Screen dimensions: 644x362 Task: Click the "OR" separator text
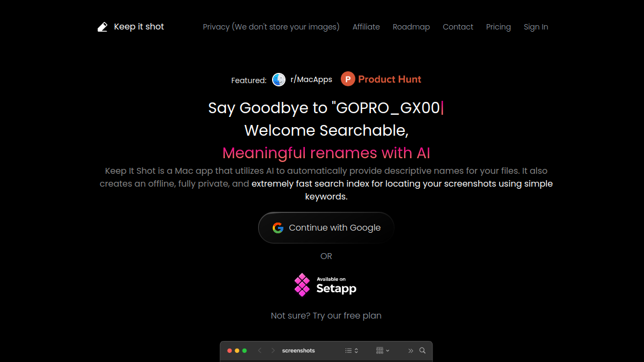[x=326, y=256]
